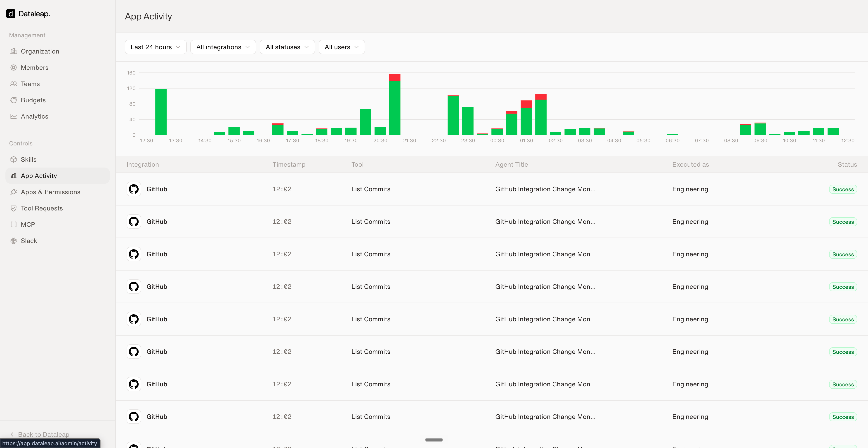The height and width of the screenshot is (448, 868).
Task: Navigate to Teams section
Action: 58,84
